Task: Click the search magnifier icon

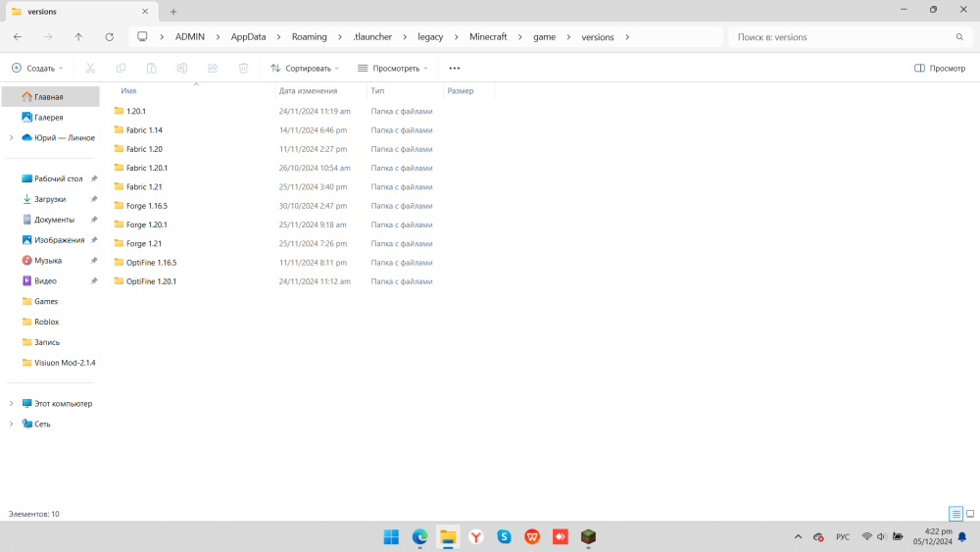Action: pos(959,37)
